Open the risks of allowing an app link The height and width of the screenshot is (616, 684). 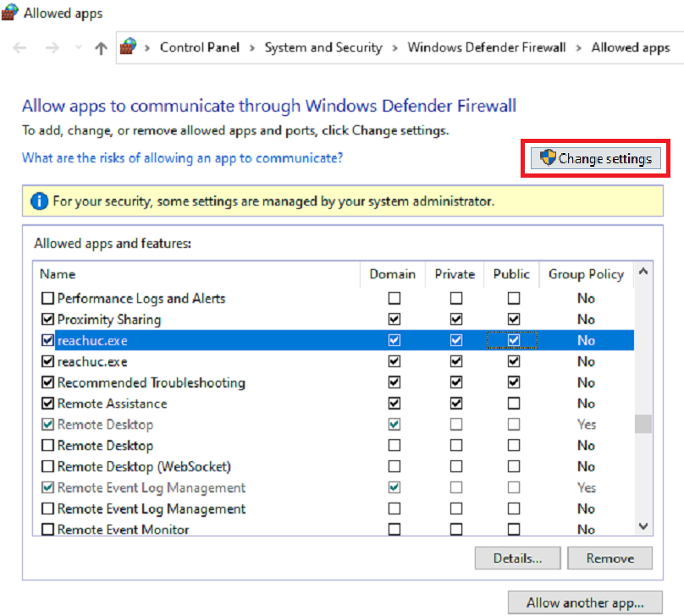182,158
